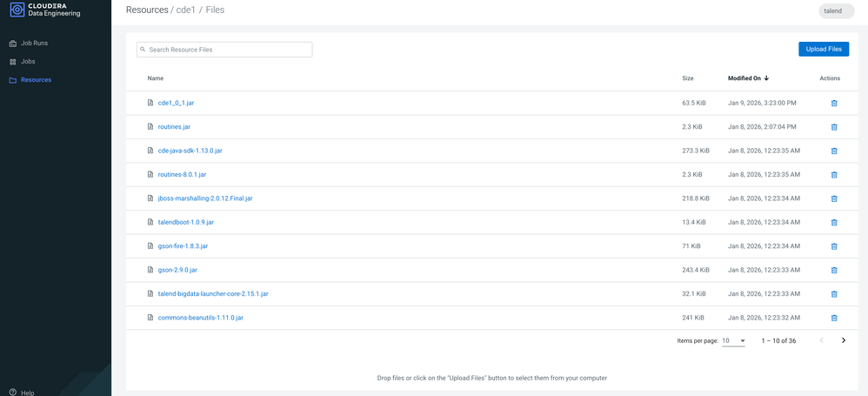Delete gson-fire-1.8.3.jar with trash icon
Image resolution: width=868 pixels, height=396 pixels.
coord(834,246)
